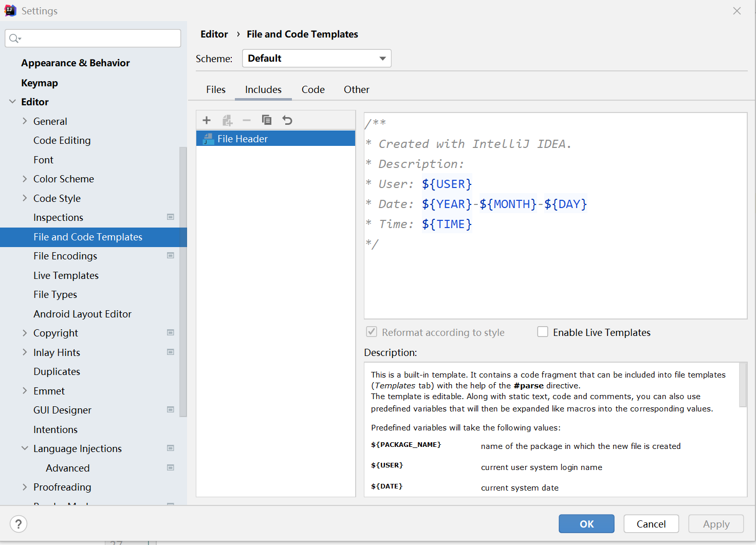This screenshot has height=545, width=756.
Task: Select GUI Designer settings
Action: click(x=63, y=410)
